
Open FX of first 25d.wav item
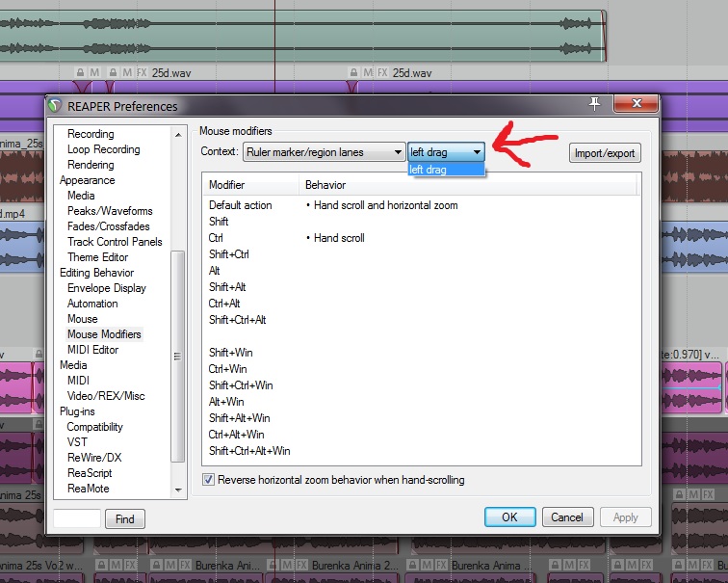tap(142, 72)
